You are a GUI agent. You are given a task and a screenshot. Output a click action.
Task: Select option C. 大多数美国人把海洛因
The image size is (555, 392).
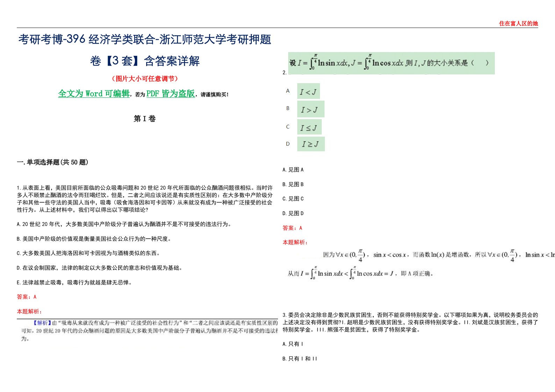88,253
